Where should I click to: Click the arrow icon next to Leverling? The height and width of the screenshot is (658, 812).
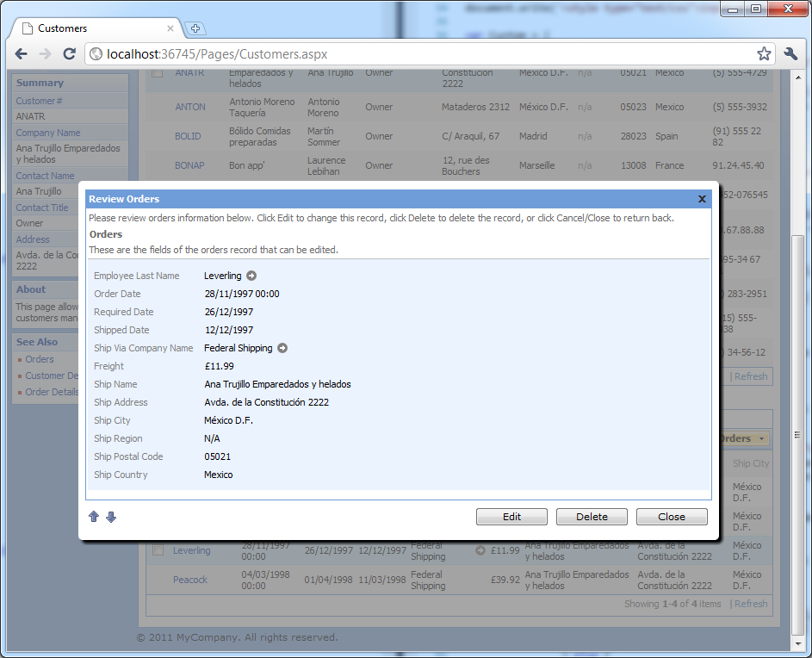[x=251, y=276]
